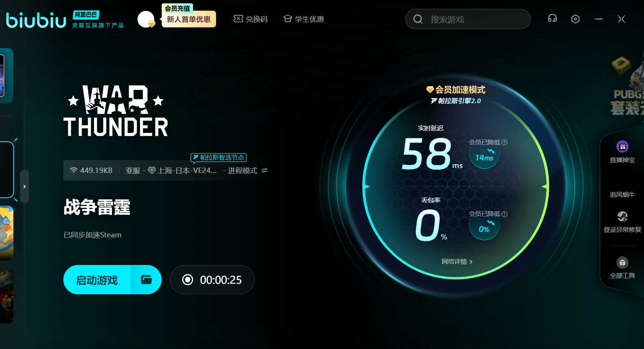Stop acceleration via the 00:00:25 timer button
The image size is (644, 349).
coord(212,280)
